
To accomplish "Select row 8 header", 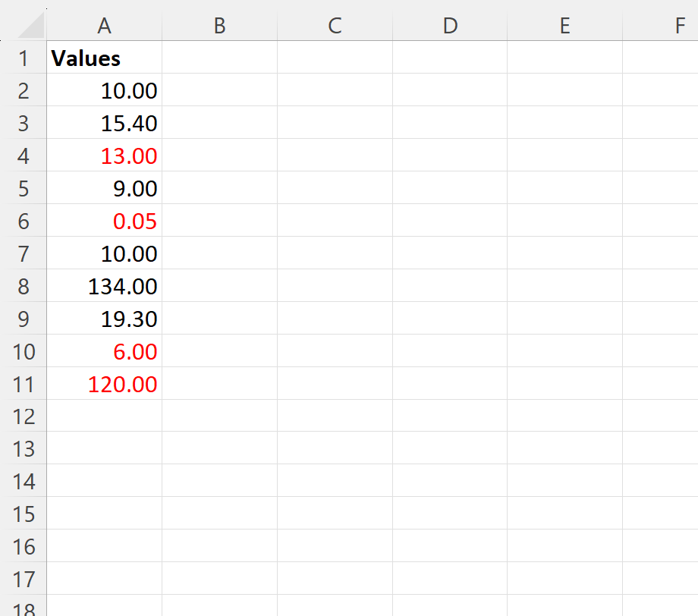I will (24, 285).
